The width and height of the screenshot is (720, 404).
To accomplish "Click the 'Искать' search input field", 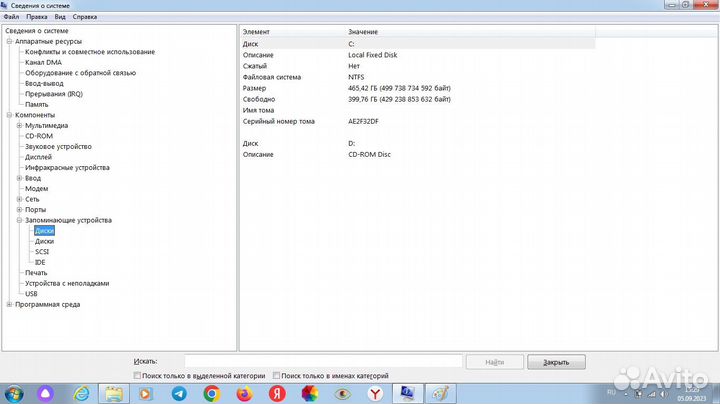I will click(x=309, y=362).
